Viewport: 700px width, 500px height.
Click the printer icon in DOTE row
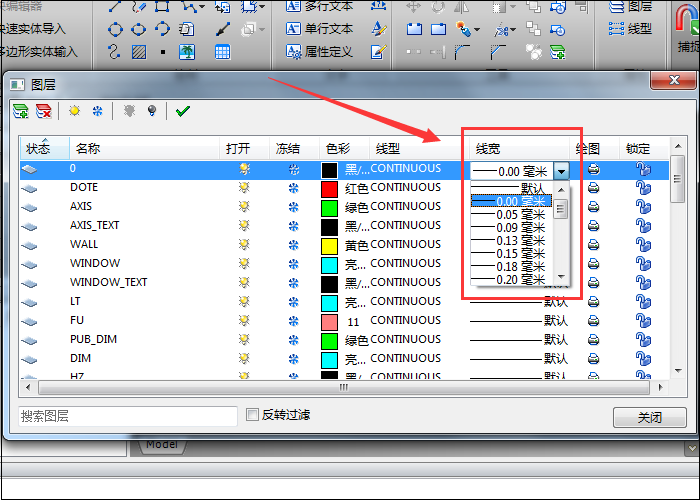pos(593,188)
